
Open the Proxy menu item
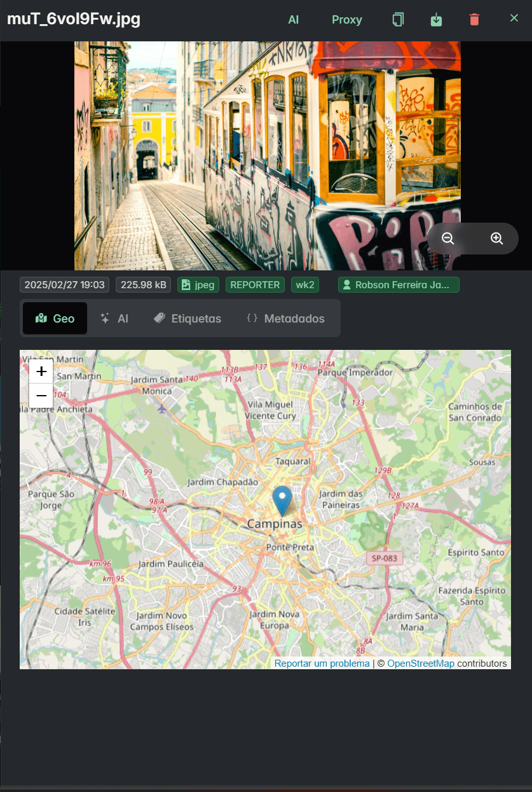click(x=346, y=20)
